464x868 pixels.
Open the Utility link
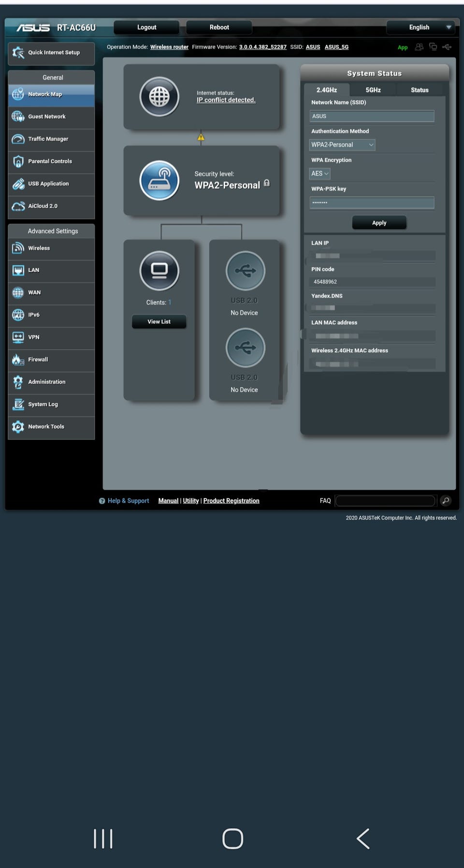(x=191, y=501)
